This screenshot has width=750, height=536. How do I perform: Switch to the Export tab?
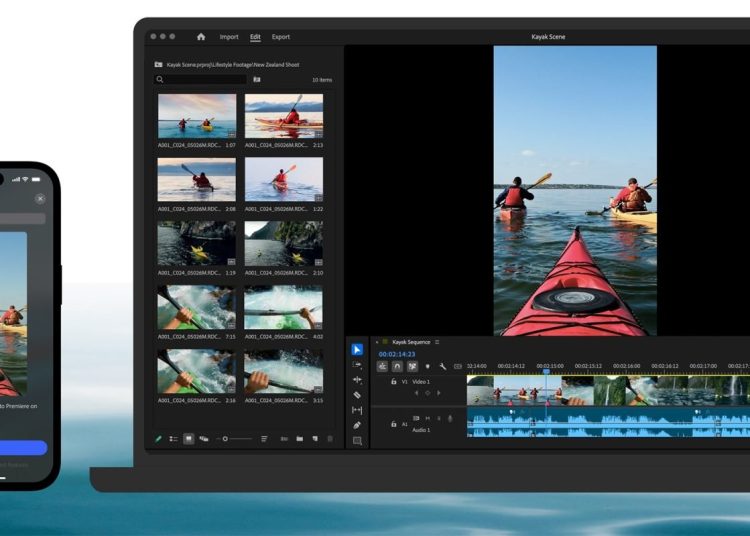(281, 37)
